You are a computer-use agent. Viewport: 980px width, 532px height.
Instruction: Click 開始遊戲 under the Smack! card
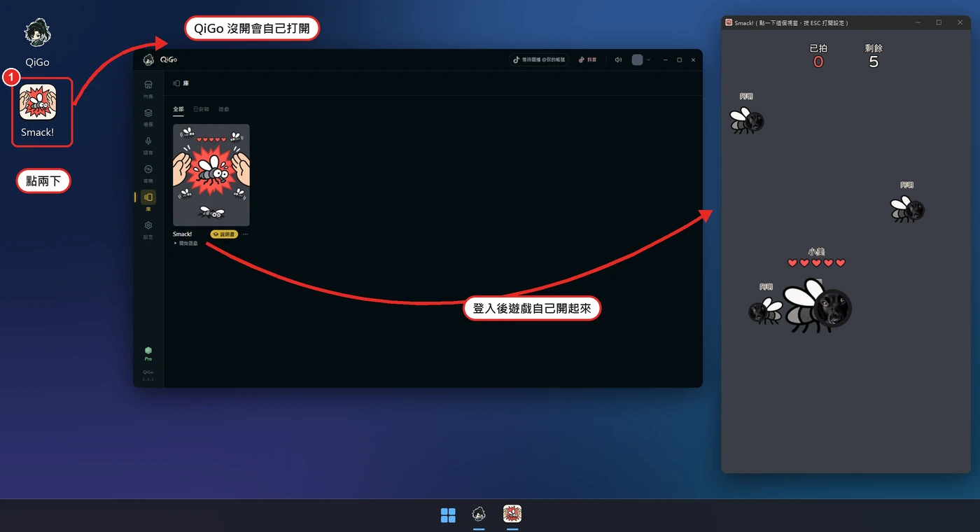tap(186, 243)
